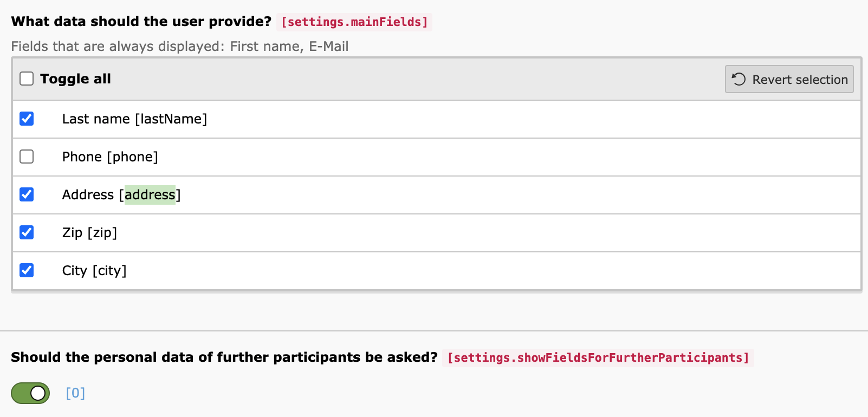
Task: Click the settings.showFieldsForFurtherParticipants code tag
Action: (598, 358)
